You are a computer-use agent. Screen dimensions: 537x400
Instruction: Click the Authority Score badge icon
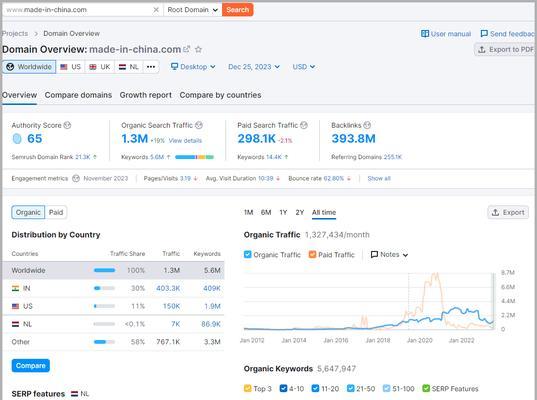tap(17, 139)
